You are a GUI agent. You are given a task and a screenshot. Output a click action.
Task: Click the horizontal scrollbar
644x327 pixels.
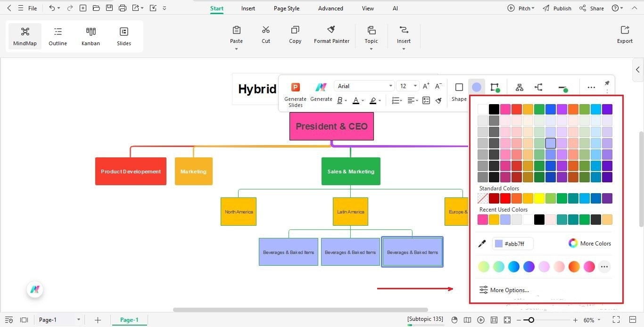(300, 310)
